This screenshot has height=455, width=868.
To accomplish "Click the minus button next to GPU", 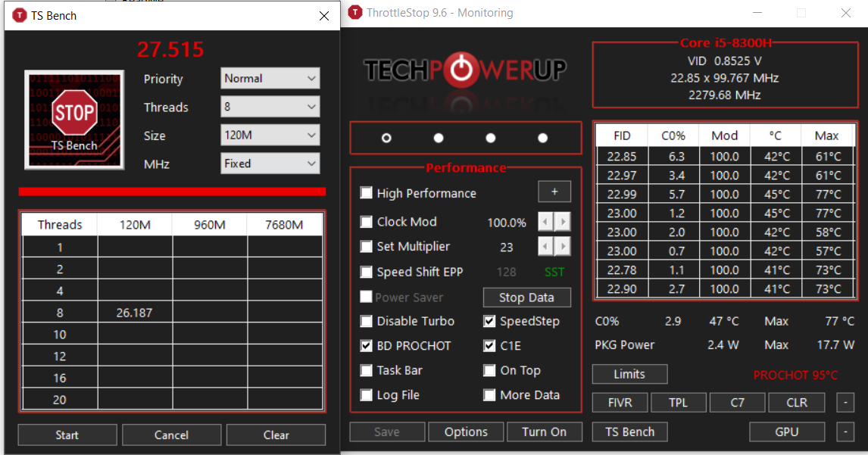I will click(845, 432).
